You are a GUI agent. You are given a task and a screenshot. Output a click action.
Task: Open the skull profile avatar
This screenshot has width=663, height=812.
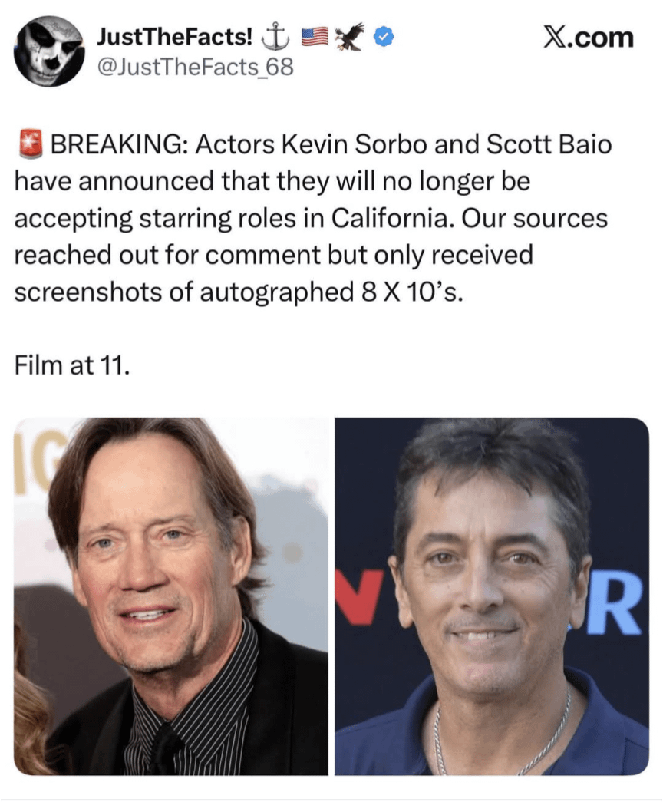pyautogui.click(x=49, y=51)
